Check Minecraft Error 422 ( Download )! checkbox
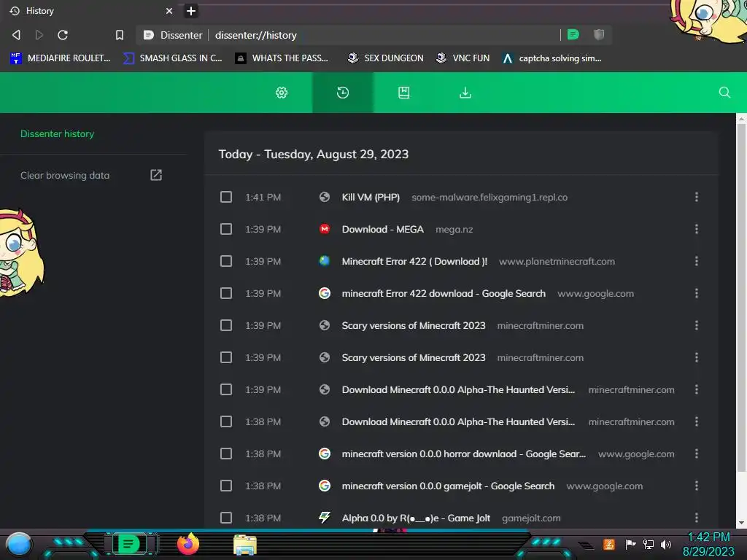The height and width of the screenshot is (560, 747). point(226,261)
